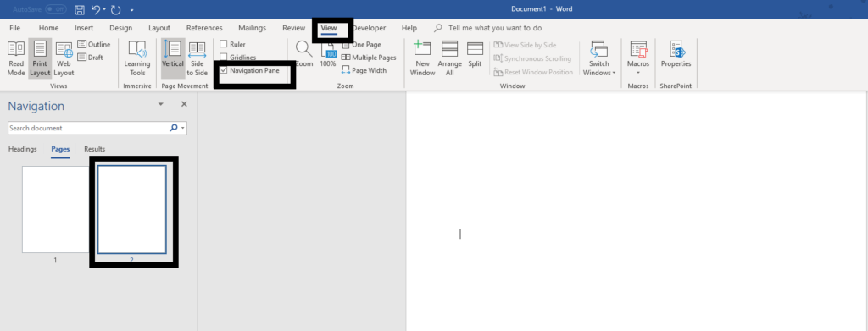The height and width of the screenshot is (331, 868).
Task: Click the Redo icon
Action: [x=115, y=9]
